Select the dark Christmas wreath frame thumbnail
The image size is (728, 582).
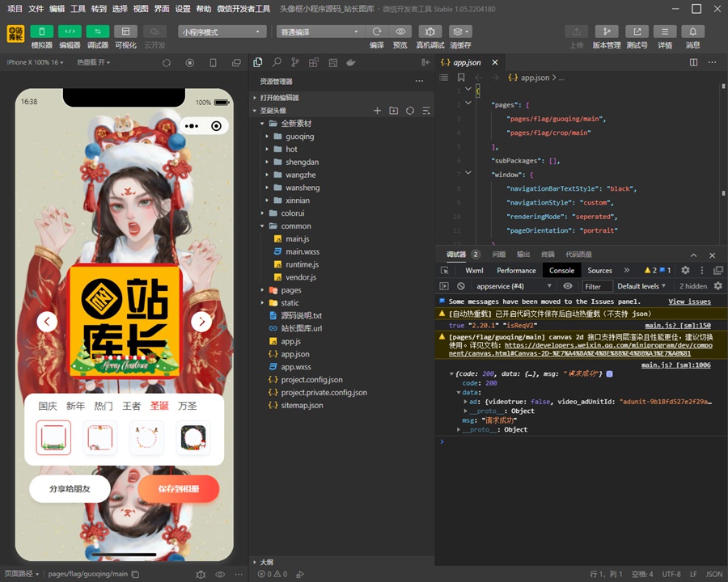[193, 437]
